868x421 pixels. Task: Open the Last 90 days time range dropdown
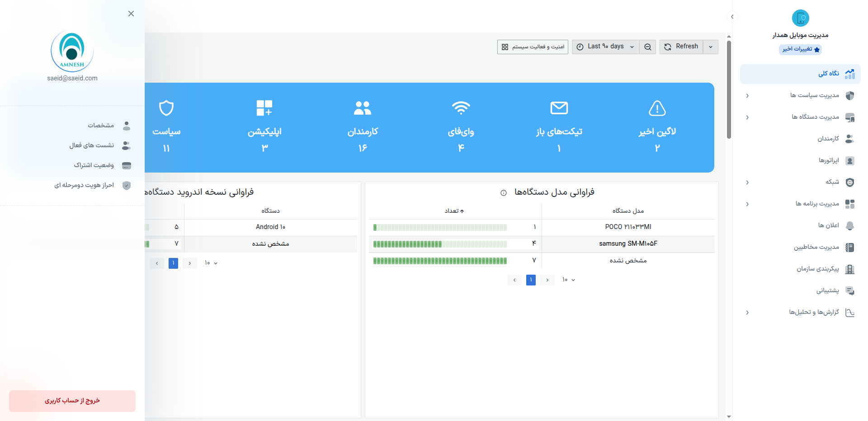[605, 47]
